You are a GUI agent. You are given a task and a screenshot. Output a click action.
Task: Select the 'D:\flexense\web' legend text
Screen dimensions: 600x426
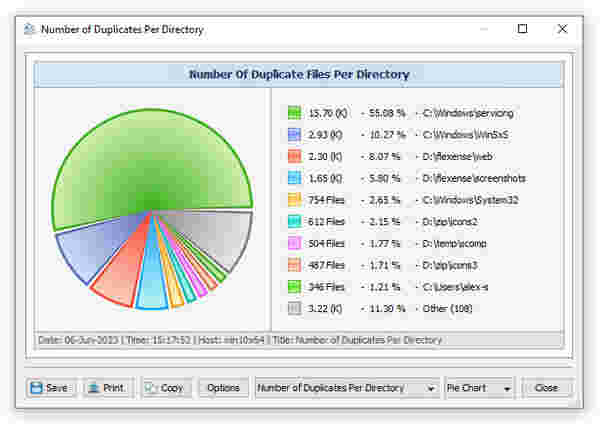pyautogui.click(x=457, y=157)
